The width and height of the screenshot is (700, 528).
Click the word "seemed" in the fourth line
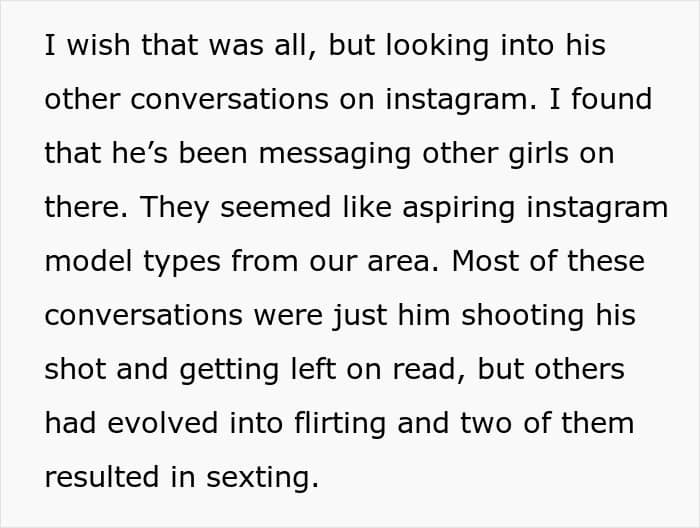click(276, 208)
